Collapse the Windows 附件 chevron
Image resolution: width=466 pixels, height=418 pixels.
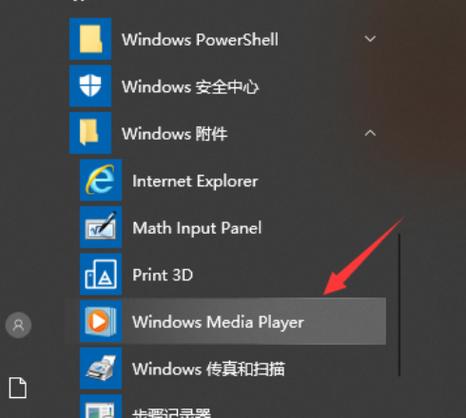tap(370, 133)
